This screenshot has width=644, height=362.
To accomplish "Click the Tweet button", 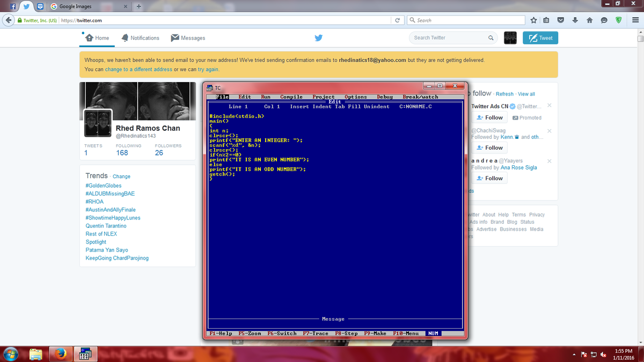I will (x=540, y=38).
